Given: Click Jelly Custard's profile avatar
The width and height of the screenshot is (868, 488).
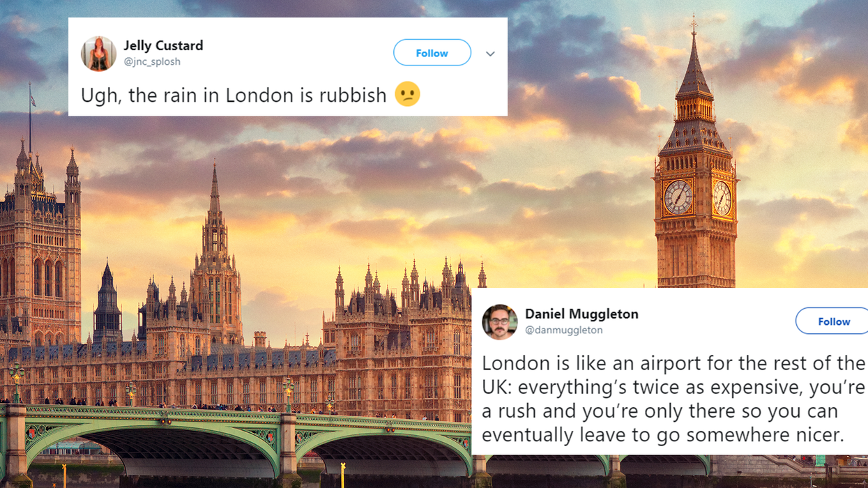Looking at the screenshot, I should tap(98, 54).
